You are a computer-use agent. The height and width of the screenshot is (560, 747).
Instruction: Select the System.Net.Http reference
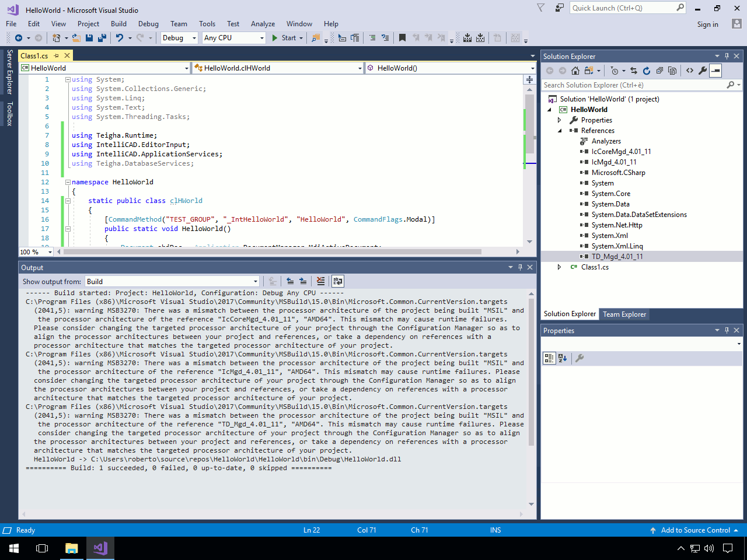click(617, 225)
